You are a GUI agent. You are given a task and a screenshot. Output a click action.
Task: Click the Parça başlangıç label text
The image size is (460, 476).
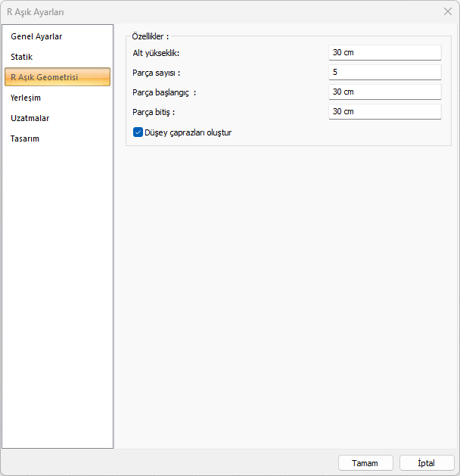pyautogui.click(x=163, y=92)
